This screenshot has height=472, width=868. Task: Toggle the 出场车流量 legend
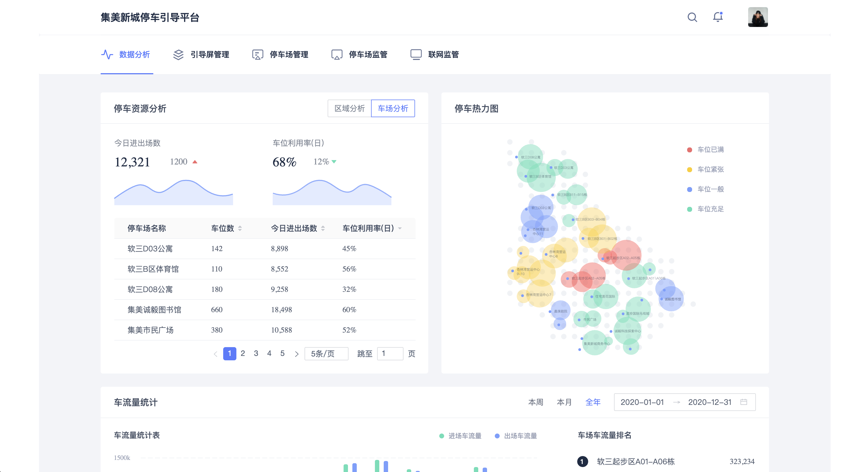[516, 436]
